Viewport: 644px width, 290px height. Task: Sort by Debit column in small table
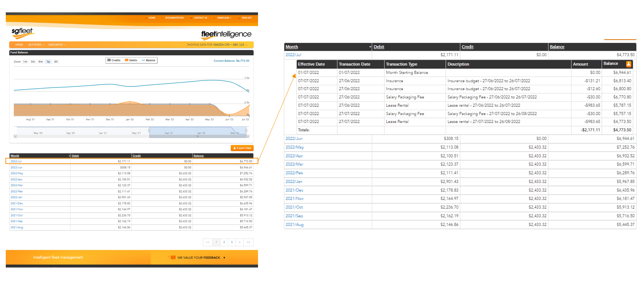click(x=75, y=156)
